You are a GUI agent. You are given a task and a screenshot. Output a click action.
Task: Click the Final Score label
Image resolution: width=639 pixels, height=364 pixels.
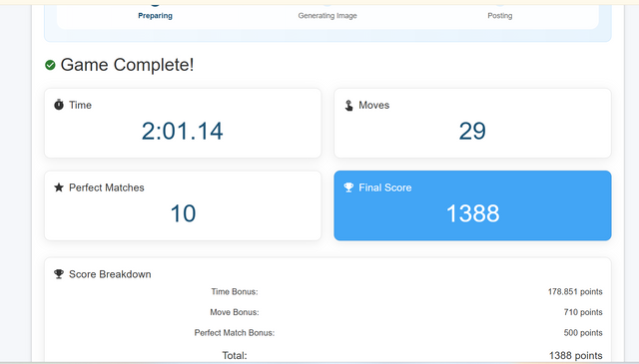385,187
